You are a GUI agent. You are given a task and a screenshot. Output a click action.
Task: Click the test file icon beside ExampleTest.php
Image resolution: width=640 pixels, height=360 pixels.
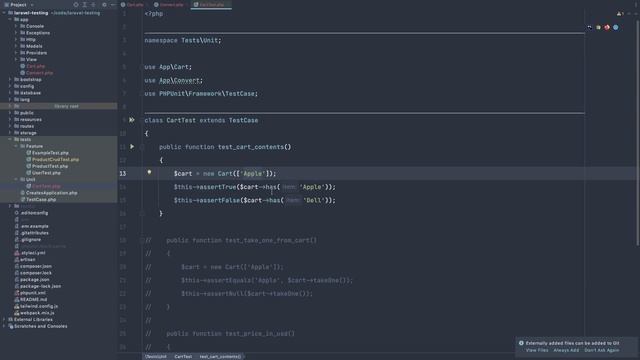click(x=29, y=153)
